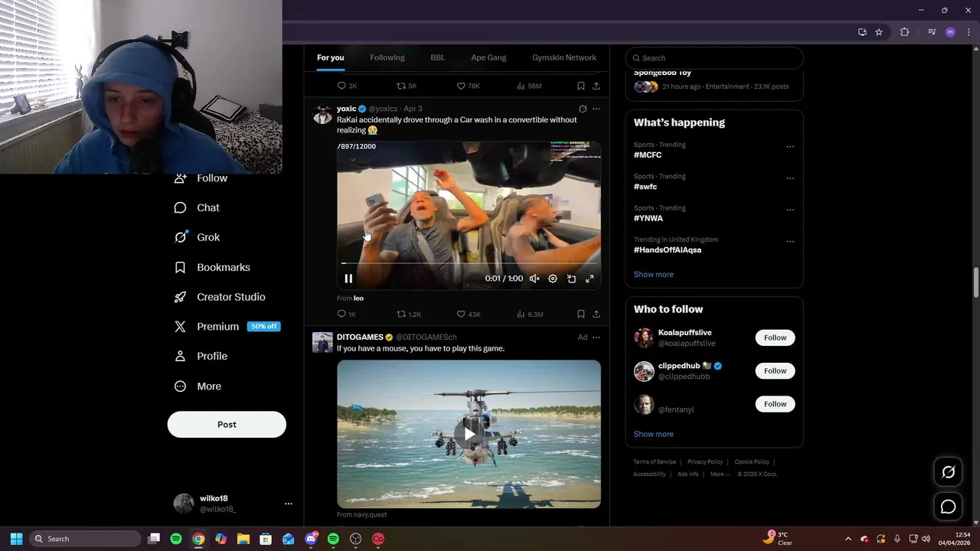Open options for #YNWA trend
This screenshot has width=980, height=551.
(790, 210)
